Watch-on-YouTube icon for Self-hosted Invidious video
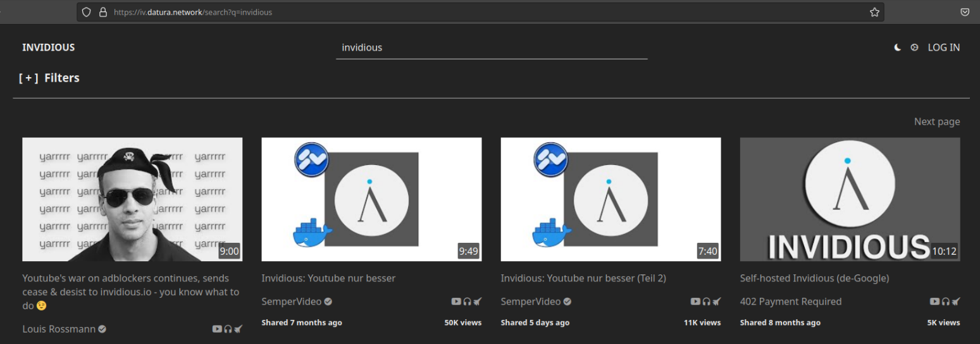Image resolution: width=980 pixels, height=344 pixels. 934,302
